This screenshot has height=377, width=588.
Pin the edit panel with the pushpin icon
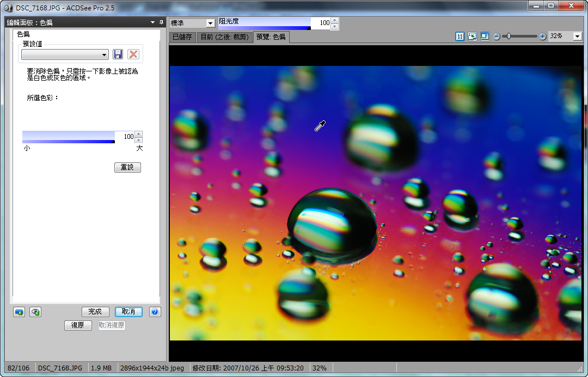coord(161,22)
